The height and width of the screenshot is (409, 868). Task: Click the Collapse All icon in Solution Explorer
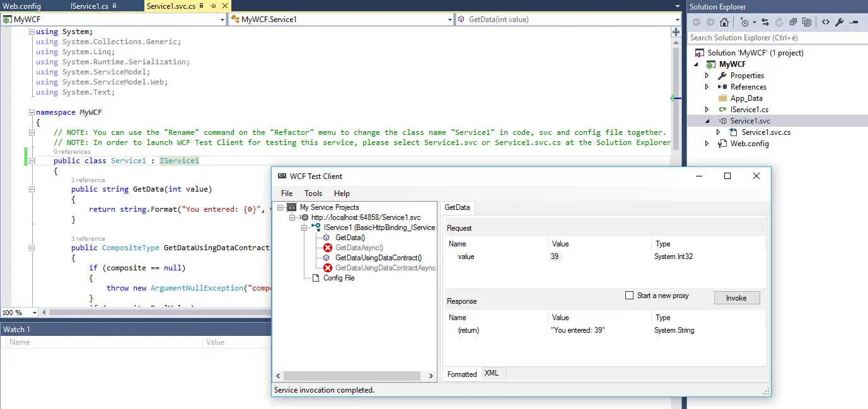click(x=794, y=22)
